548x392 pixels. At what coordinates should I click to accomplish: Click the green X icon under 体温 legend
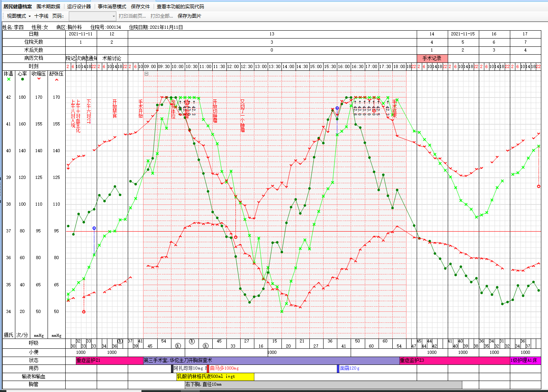pos(9,79)
